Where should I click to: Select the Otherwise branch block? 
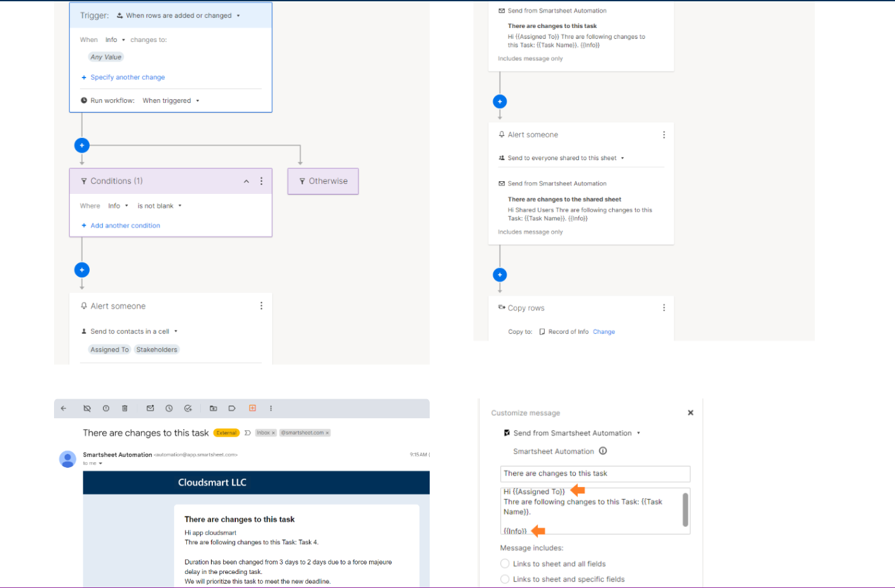[x=323, y=181]
